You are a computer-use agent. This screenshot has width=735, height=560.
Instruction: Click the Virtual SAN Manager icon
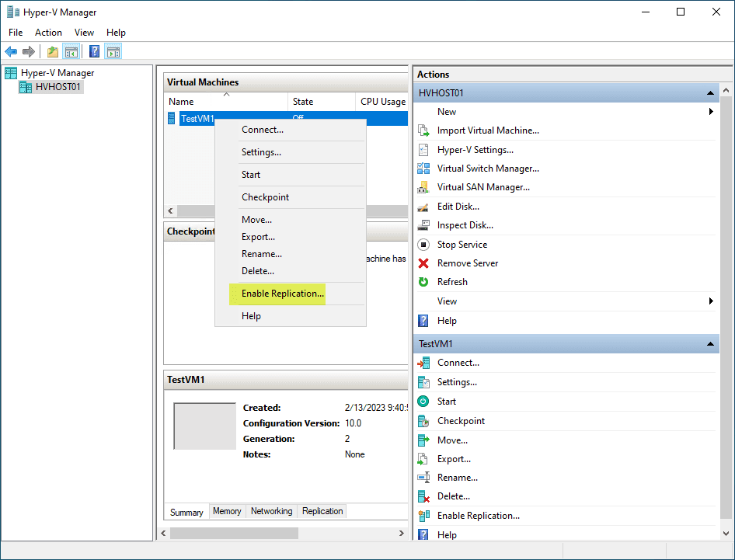(x=423, y=187)
